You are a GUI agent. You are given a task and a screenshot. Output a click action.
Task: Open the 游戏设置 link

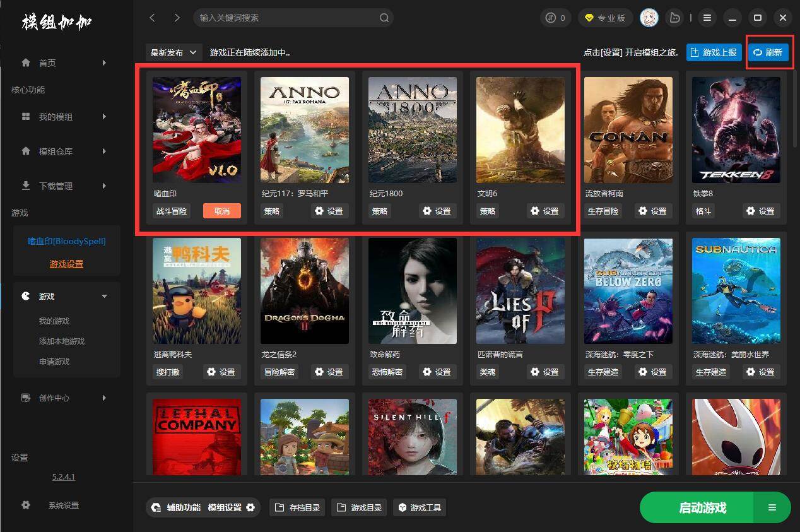[66, 264]
